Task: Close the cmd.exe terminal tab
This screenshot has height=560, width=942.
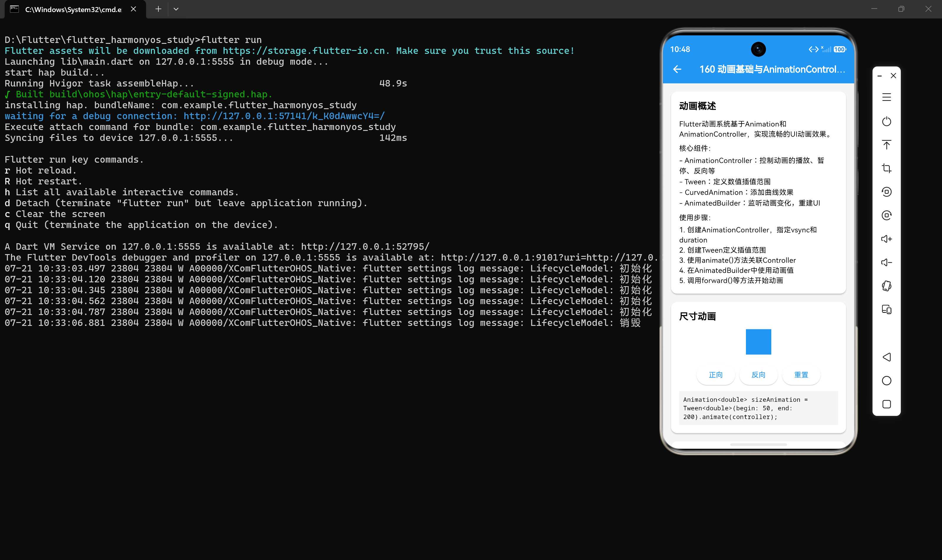Action: [133, 9]
